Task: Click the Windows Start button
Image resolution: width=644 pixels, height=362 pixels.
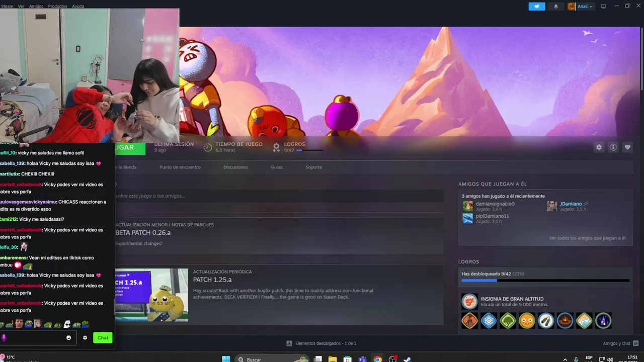Action: click(226, 359)
